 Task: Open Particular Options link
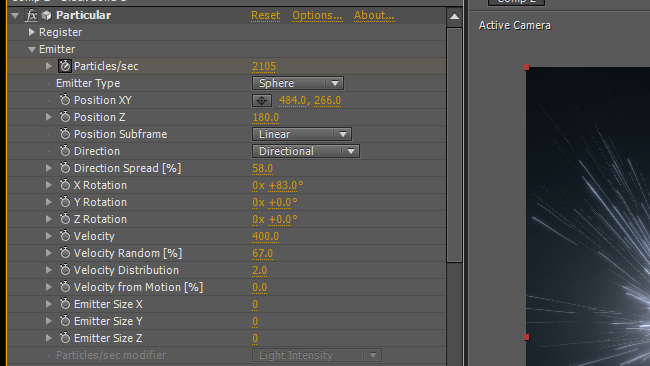(317, 15)
